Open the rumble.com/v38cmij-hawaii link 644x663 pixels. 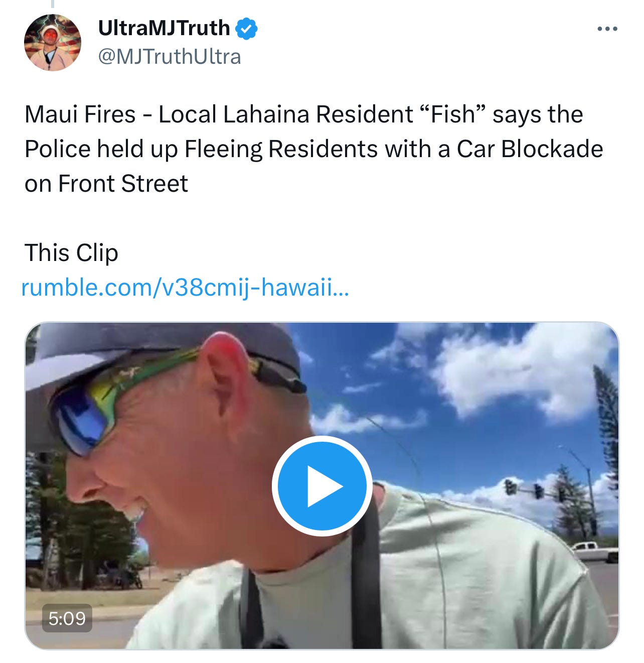[x=185, y=288]
